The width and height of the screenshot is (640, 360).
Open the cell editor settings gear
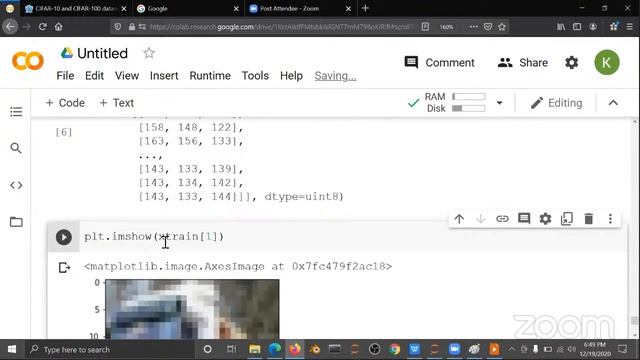(545, 219)
